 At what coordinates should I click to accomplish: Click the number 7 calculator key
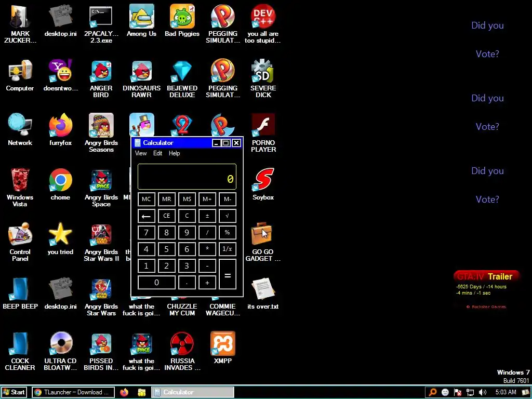146,232
